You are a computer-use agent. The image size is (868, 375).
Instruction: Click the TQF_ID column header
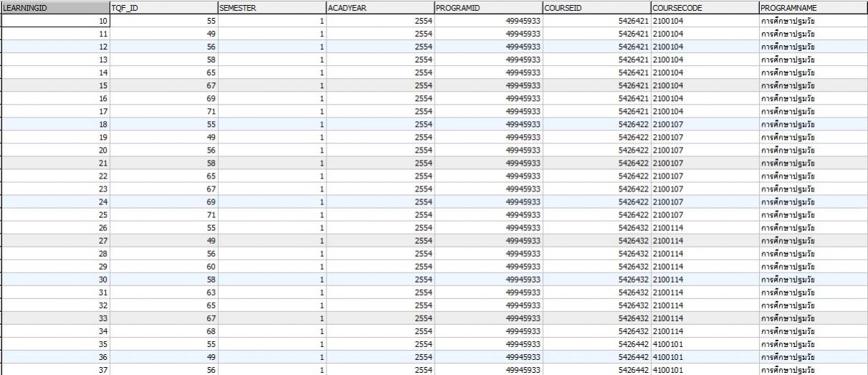tap(163, 6)
